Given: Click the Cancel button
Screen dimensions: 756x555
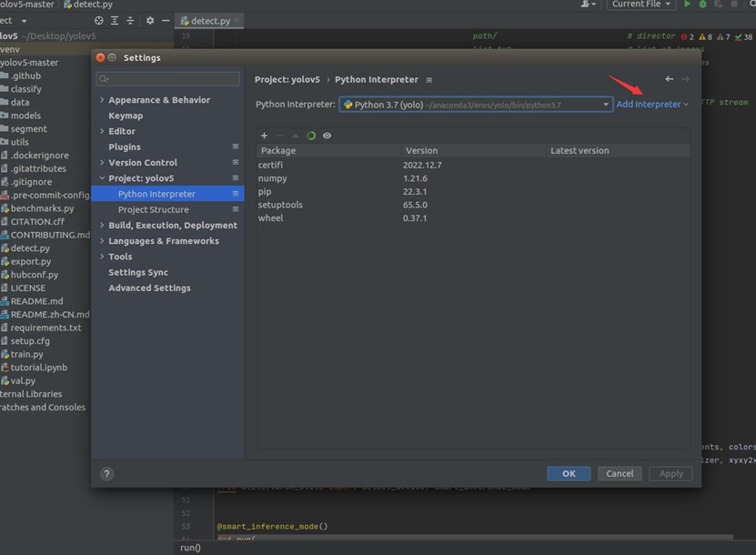Looking at the screenshot, I should (x=620, y=473).
